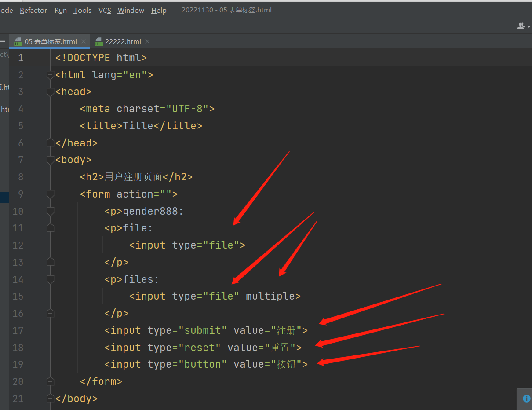Viewport: 532px width, 410px height.
Task: Click the <!DOCTYPE html> declaration
Action: tap(101, 58)
